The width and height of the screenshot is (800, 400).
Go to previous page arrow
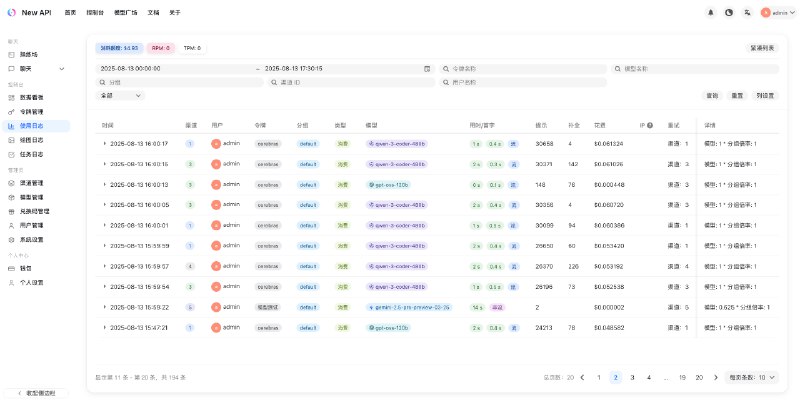(x=583, y=378)
